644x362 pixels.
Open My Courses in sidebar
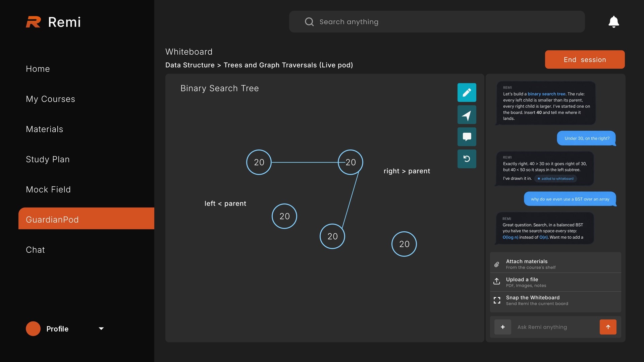click(50, 99)
